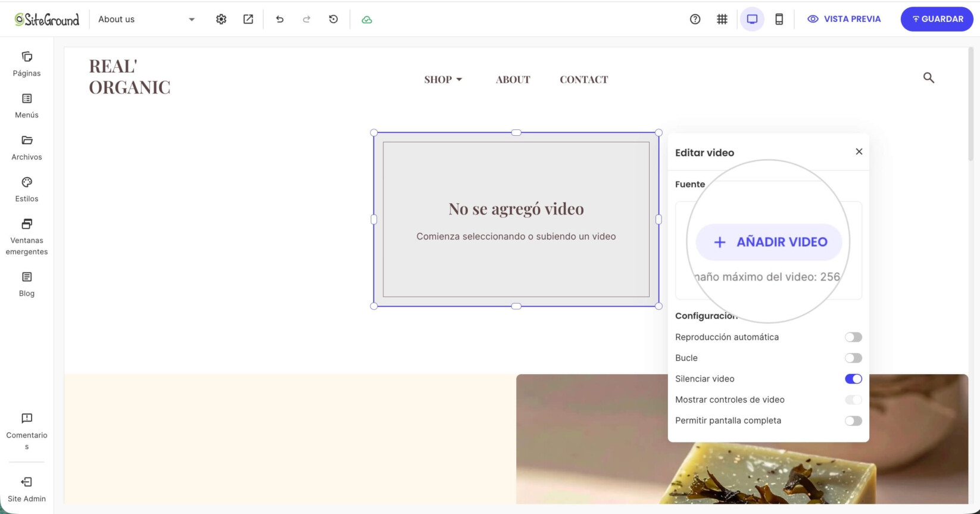Turn off Silenciar video toggle
The width and height of the screenshot is (980, 514).
pyautogui.click(x=853, y=379)
